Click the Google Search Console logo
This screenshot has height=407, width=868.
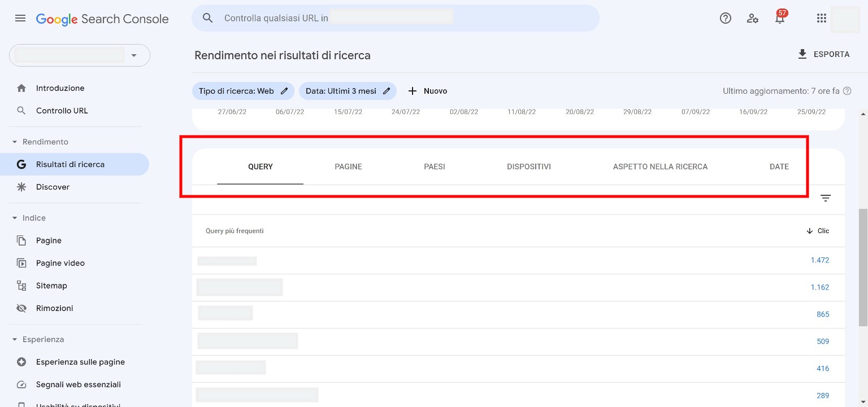pos(102,19)
